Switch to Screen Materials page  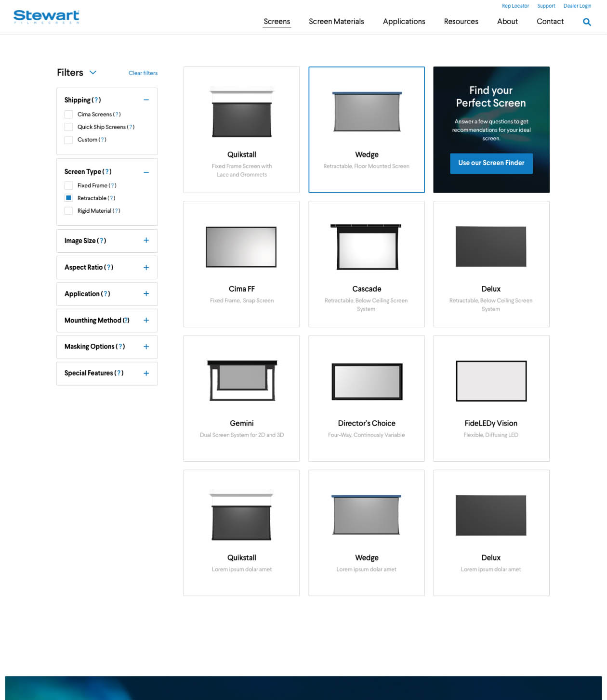(336, 22)
